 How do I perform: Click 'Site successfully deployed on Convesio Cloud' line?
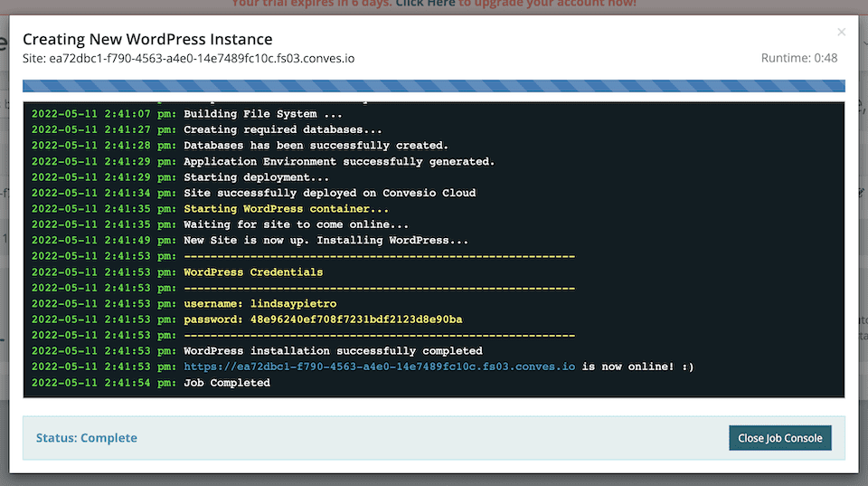(x=329, y=193)
